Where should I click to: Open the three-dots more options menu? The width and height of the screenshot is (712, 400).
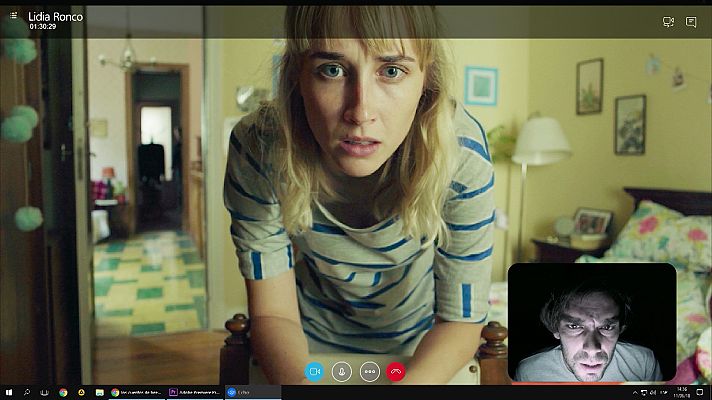pos(370,371)
